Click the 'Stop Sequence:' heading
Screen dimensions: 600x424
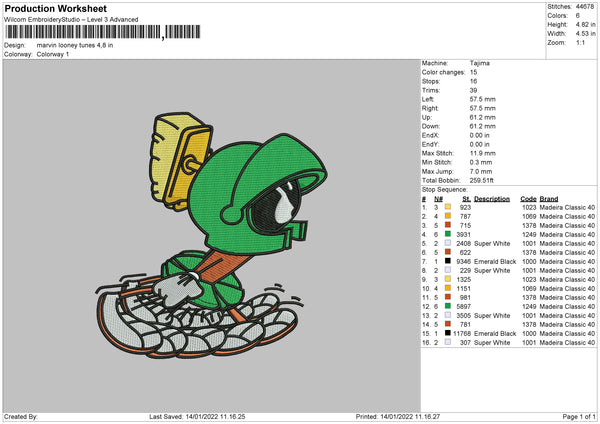(x=444, y=190)
